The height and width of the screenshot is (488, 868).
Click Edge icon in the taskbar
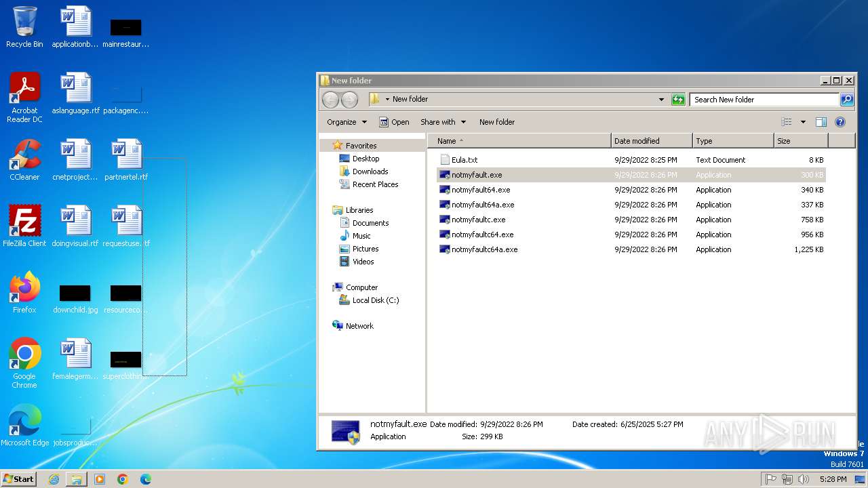145,479
